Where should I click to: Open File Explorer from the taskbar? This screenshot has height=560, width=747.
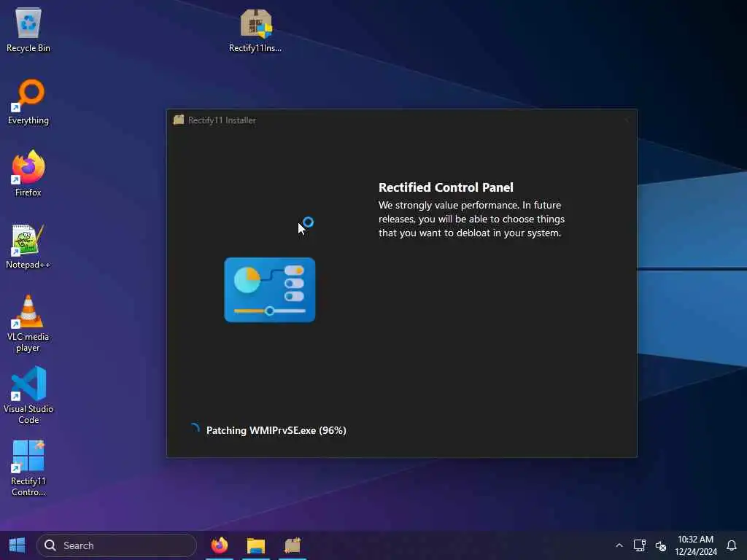(256, 545)
